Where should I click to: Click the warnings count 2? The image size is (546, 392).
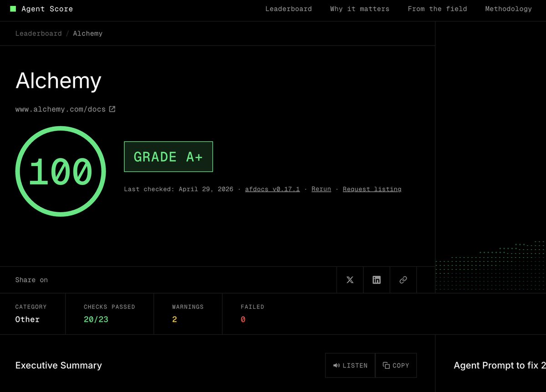tap(174, 319)
